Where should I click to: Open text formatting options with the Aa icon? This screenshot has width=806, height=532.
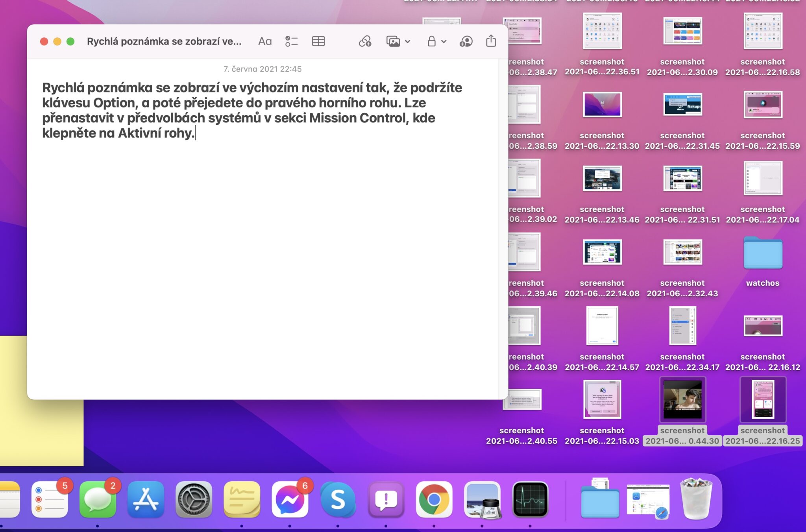(x=264, y=41)
